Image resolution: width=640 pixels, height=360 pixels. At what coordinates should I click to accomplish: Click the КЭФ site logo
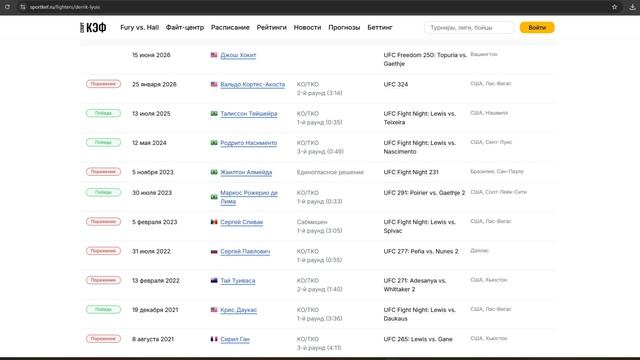tap(93, 27)
